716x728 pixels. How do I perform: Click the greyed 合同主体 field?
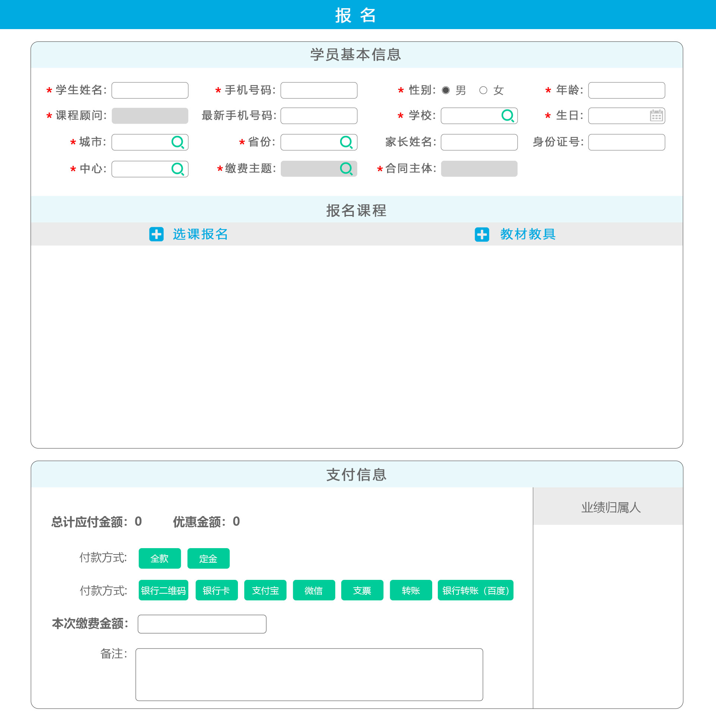click(x=479, y=169)
